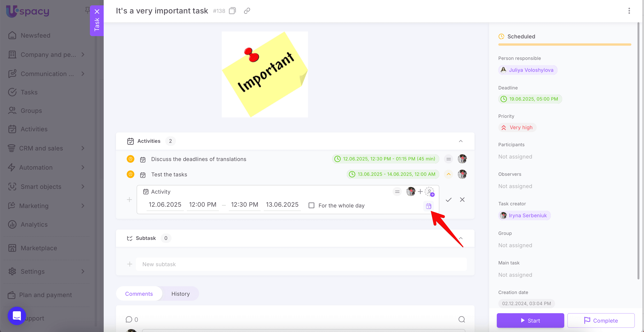Click the copy task icon beside #138
This screenshot has width=644, height=332.
point(232,11)
